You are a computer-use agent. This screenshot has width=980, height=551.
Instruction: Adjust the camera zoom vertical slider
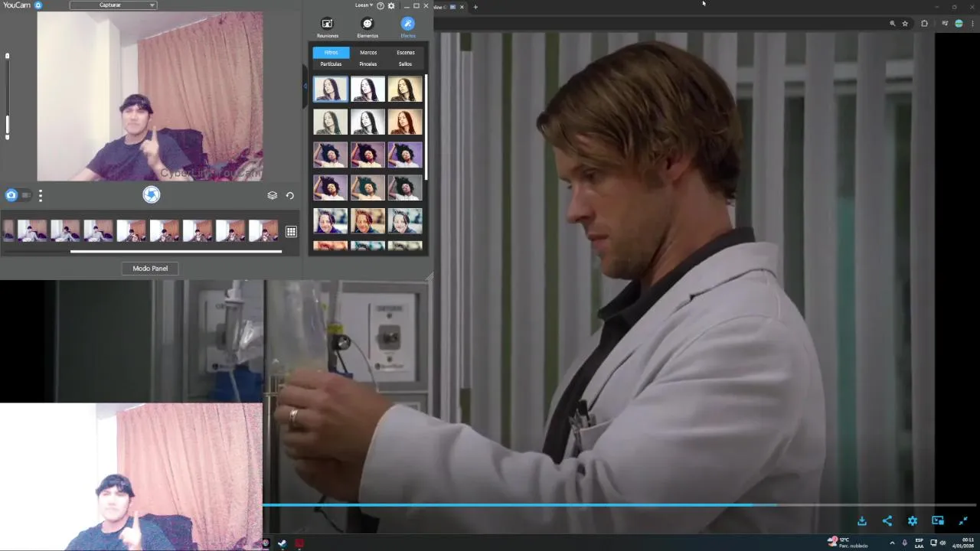(x=8, y=96)
